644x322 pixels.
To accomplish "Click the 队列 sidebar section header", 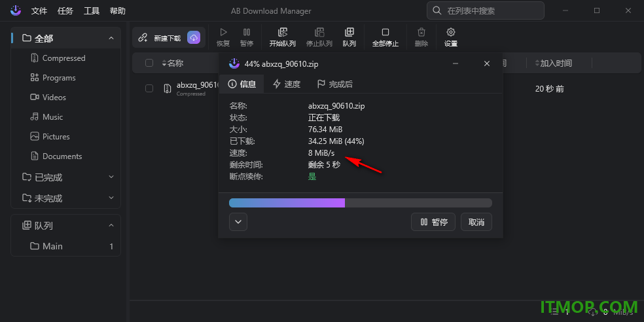I will [x=65, y=226].
